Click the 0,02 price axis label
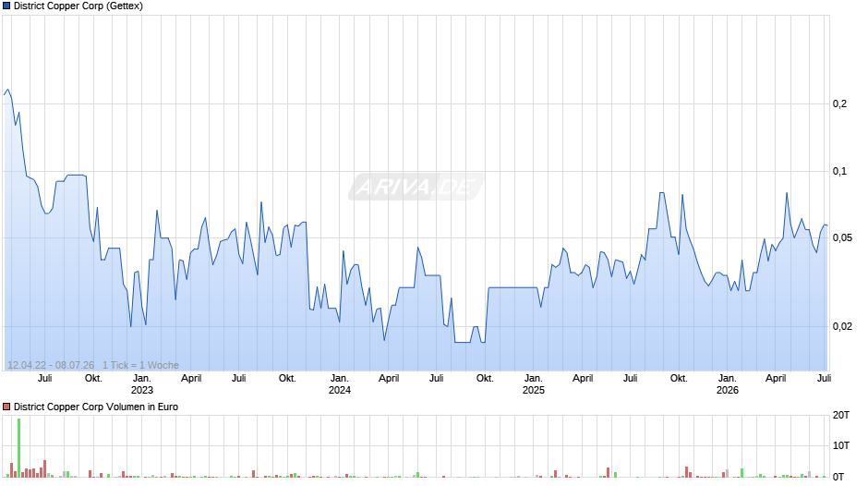 tap(842, 326)
